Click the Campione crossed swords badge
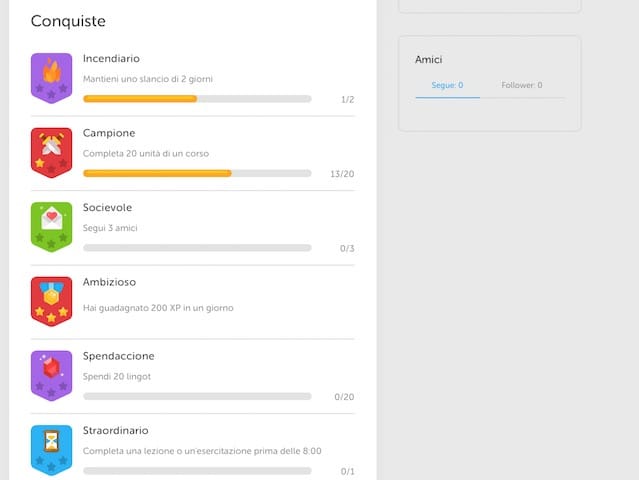639x480 pixels. (51, 152)
